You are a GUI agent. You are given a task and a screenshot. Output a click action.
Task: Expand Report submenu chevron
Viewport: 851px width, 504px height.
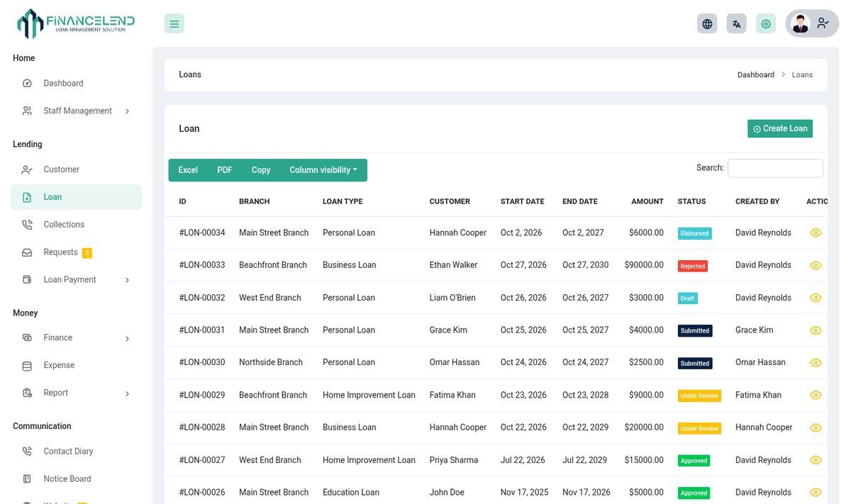click(x=128, y=393)
